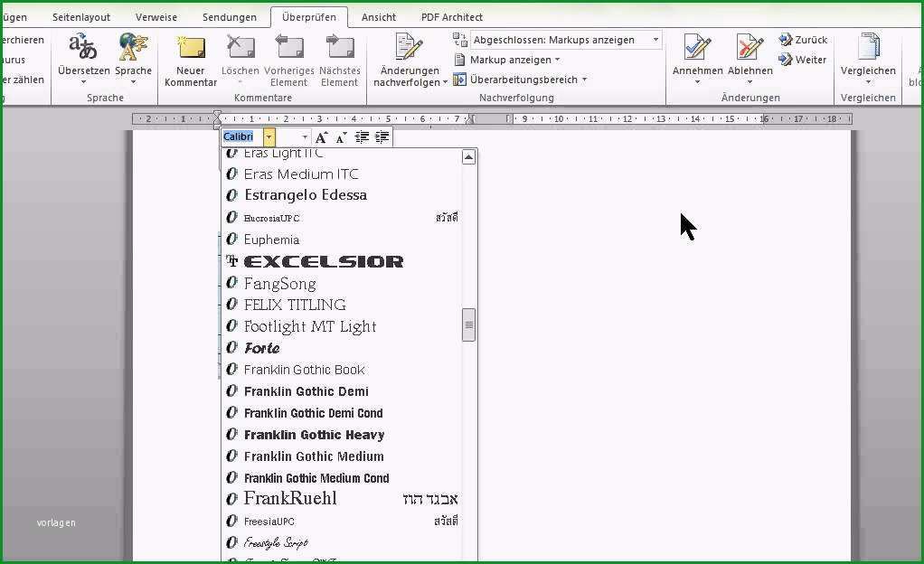Screen dimensions: 924x564
Task: Choose the Franklin Gothic Book font
Action: click(x=342, y=370)
